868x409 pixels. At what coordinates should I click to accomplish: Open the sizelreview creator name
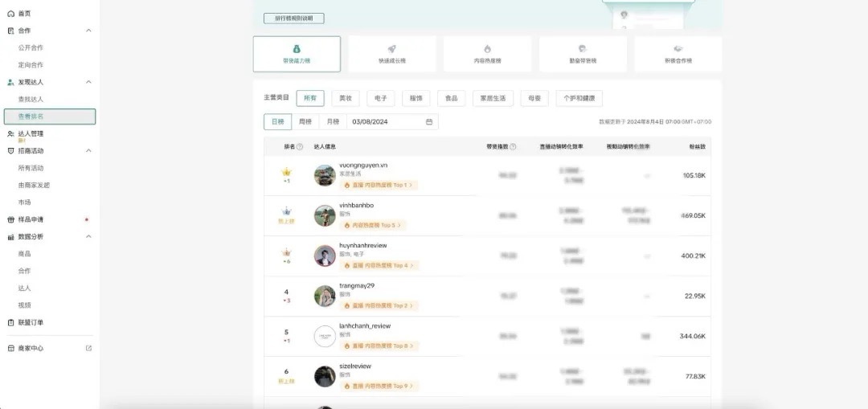355,366
